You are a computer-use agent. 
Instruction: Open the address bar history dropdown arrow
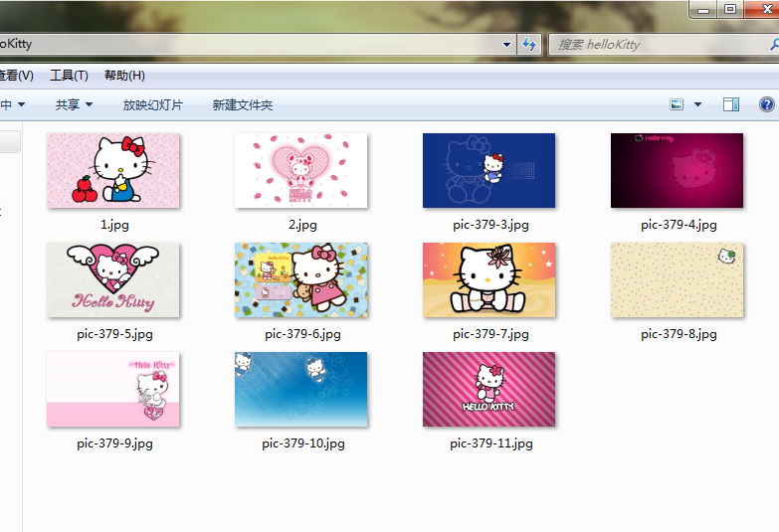pyautogui.click(x=506, y=45)
